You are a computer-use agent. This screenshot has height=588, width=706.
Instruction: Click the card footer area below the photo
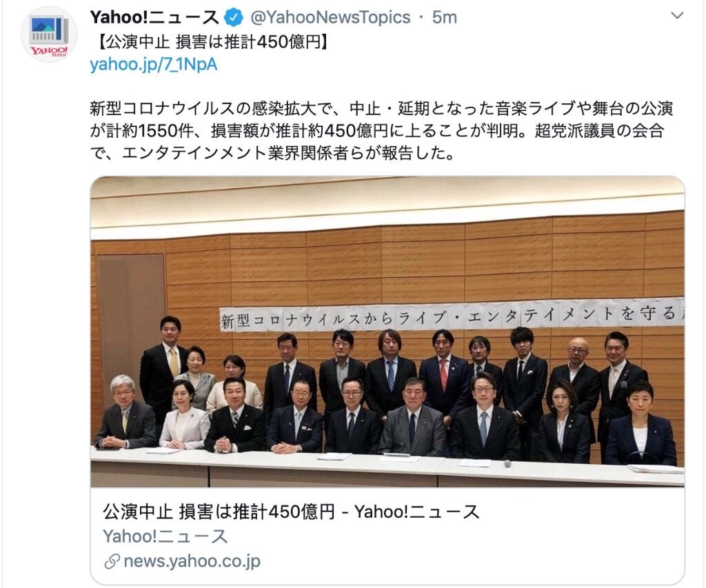(x=387, y=536)
